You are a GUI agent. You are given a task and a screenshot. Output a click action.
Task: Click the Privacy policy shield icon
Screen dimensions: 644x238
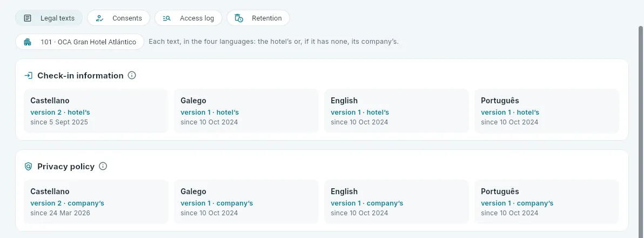tap(28, 167)
